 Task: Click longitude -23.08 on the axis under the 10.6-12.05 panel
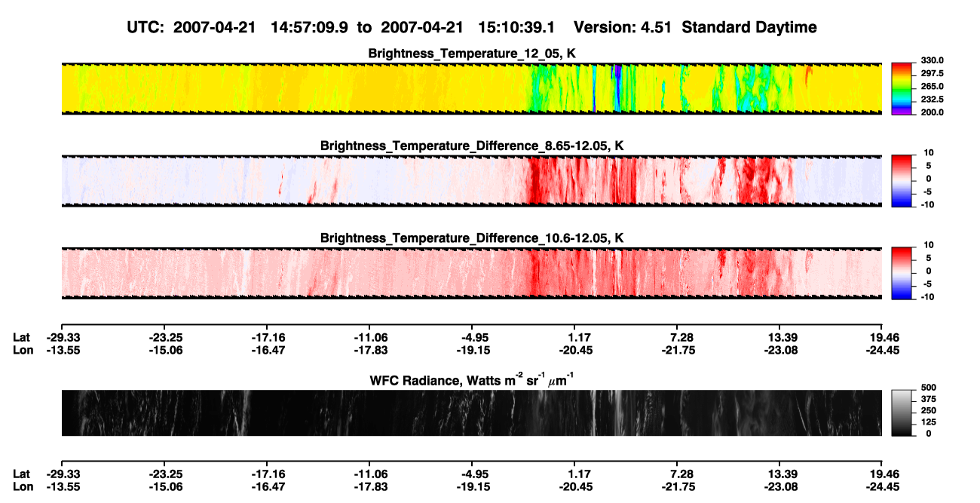tap(780, 350)
